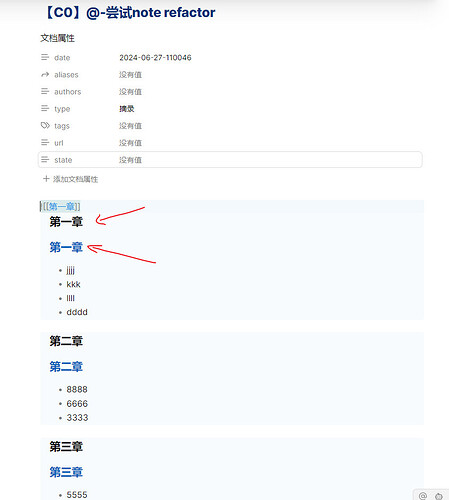Collapse the 文档属性 properties header

[57, 38]
